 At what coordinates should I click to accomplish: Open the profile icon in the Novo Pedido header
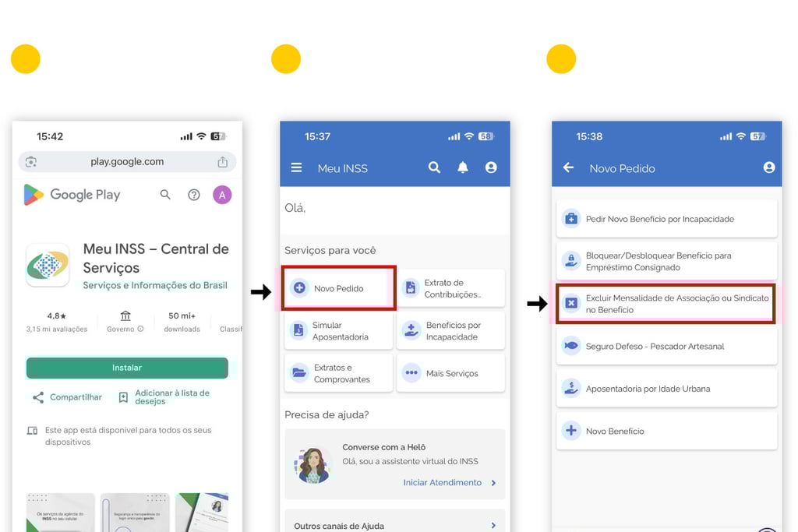click(769, 167)
